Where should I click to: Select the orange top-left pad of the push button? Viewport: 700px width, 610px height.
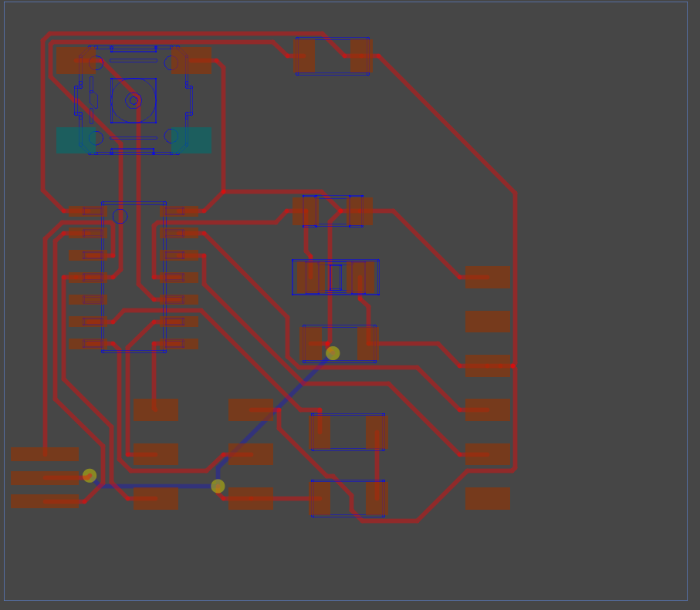pos(76,61)
